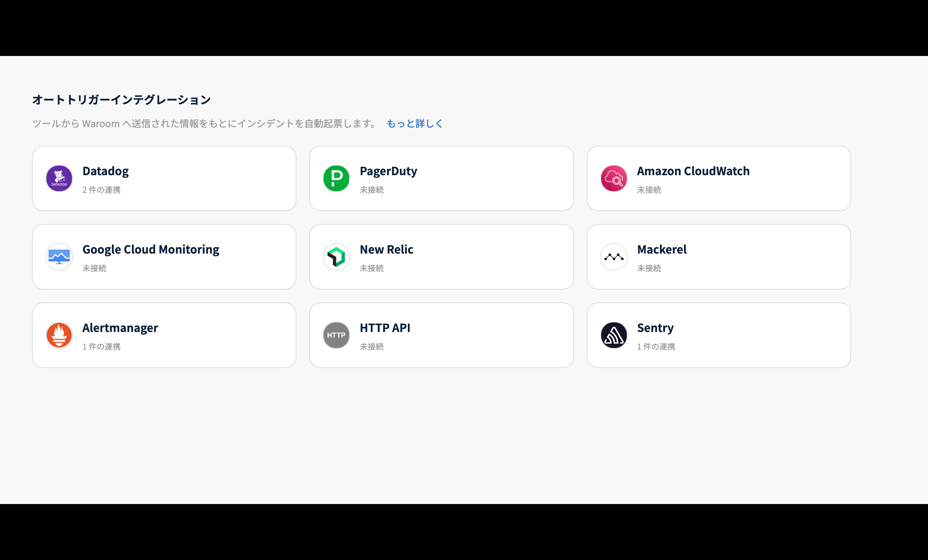Click Alertmanager's 1 件の連携 status
Viewport: 928px width, 560px height.
pos(102,347)
